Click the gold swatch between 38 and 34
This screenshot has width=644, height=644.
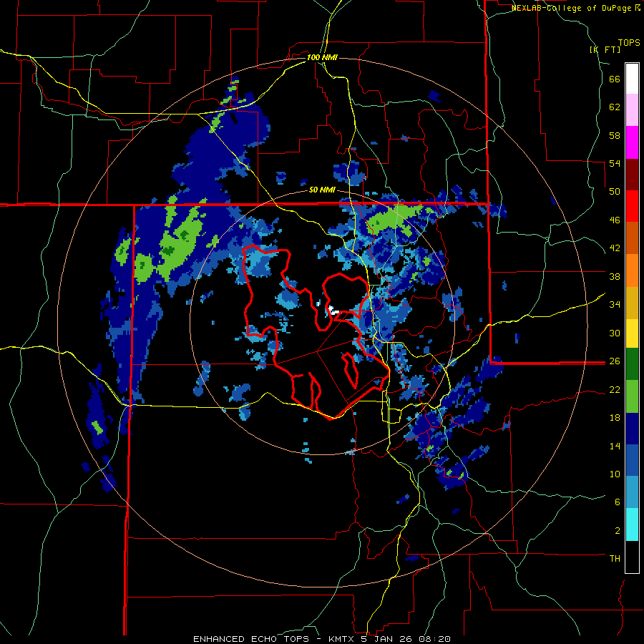(x=632, y=303)
